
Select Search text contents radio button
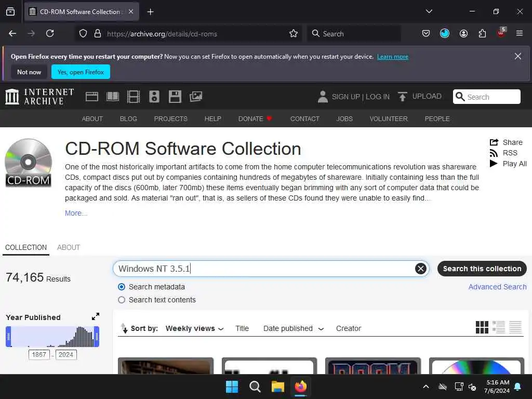pos(122,300)
